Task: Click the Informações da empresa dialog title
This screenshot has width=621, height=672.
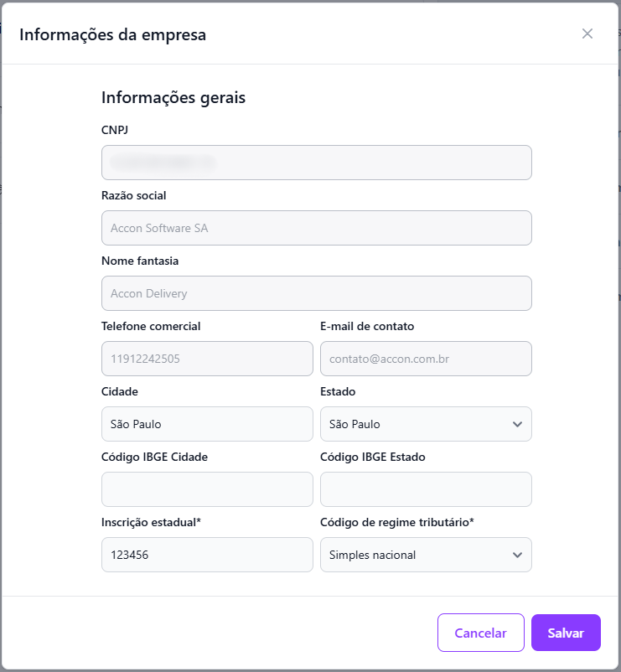Action: (x=112, y=34)
